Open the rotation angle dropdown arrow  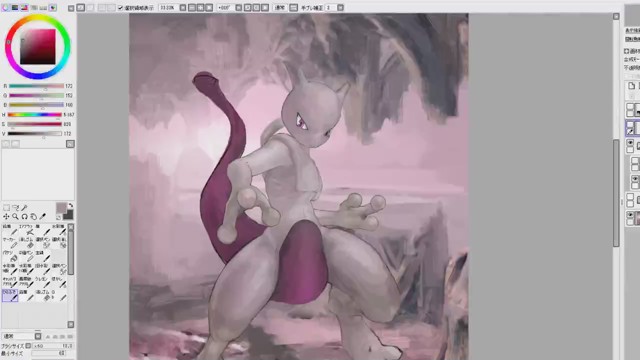(238, 8)
